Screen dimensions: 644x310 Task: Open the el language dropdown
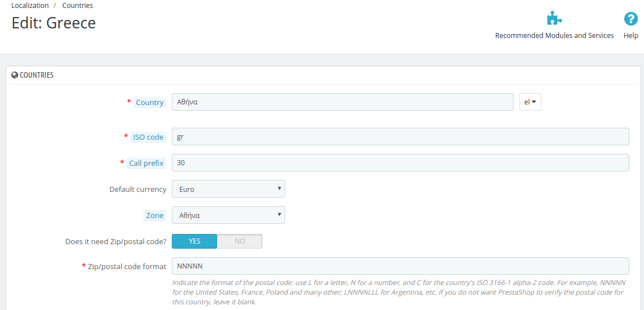(x=530, y=102)
